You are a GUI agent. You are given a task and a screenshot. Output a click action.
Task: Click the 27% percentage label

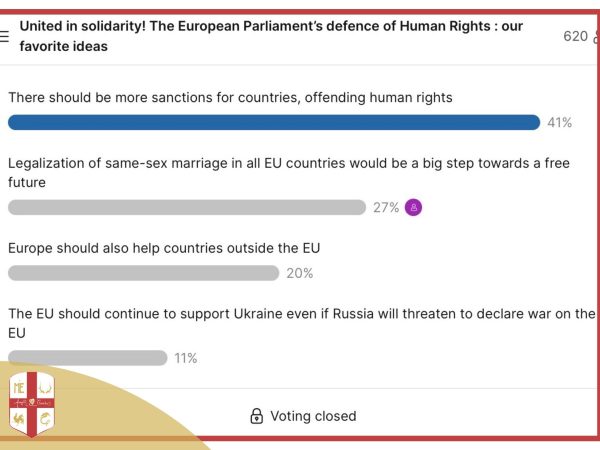(x=386, y=208)
